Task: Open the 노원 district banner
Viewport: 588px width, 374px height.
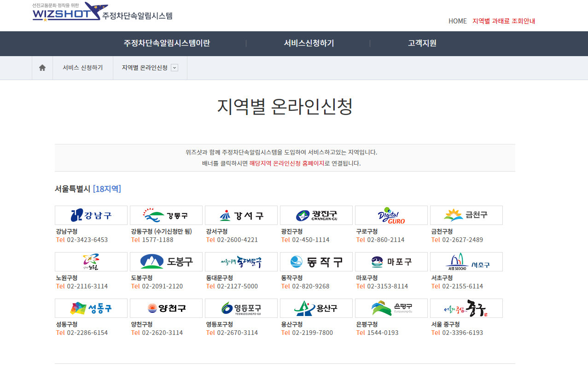Action: (x=91, y=262)
